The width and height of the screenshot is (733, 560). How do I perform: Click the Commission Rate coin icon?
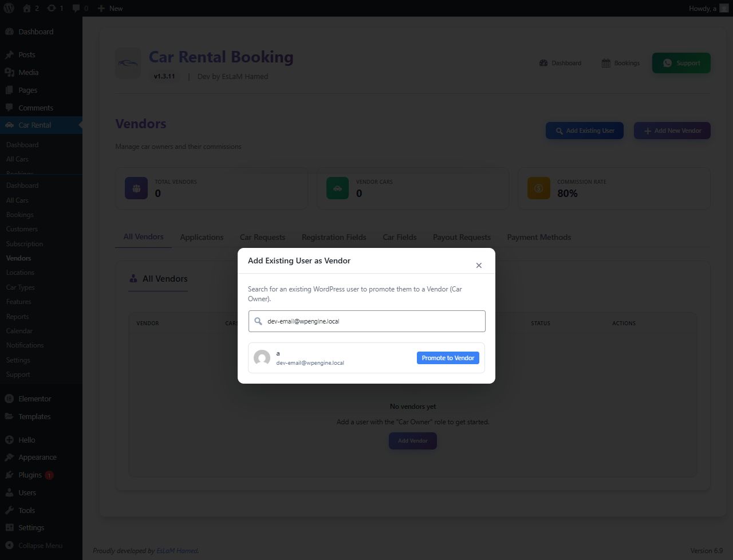(538, 188)
